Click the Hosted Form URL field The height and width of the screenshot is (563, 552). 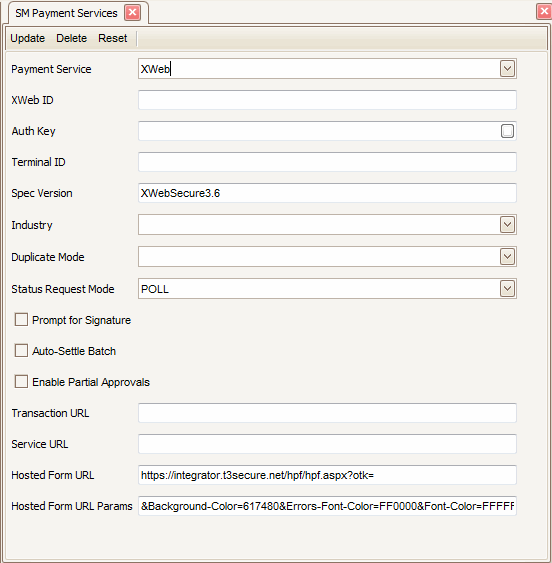click(x=327, y=475)
